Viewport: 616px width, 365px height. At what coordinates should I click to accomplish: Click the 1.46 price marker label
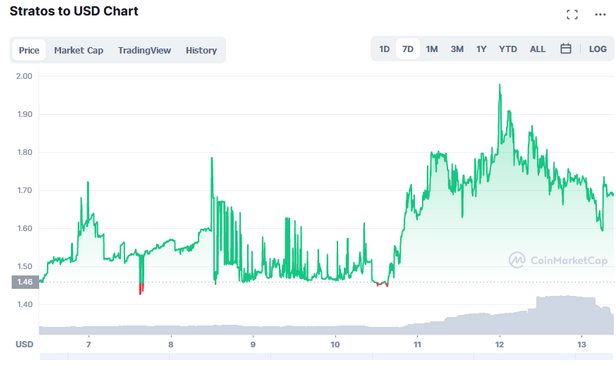[x=25, y=282]
